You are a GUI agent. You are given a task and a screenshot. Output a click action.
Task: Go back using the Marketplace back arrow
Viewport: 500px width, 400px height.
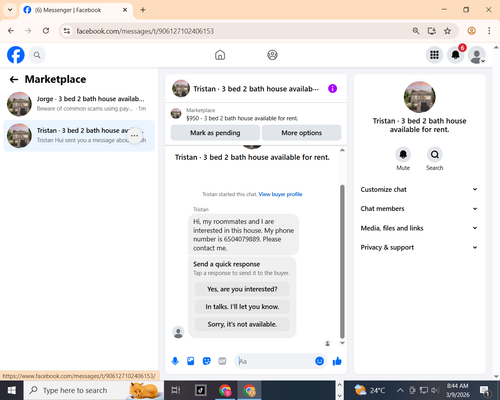[14, 79]
